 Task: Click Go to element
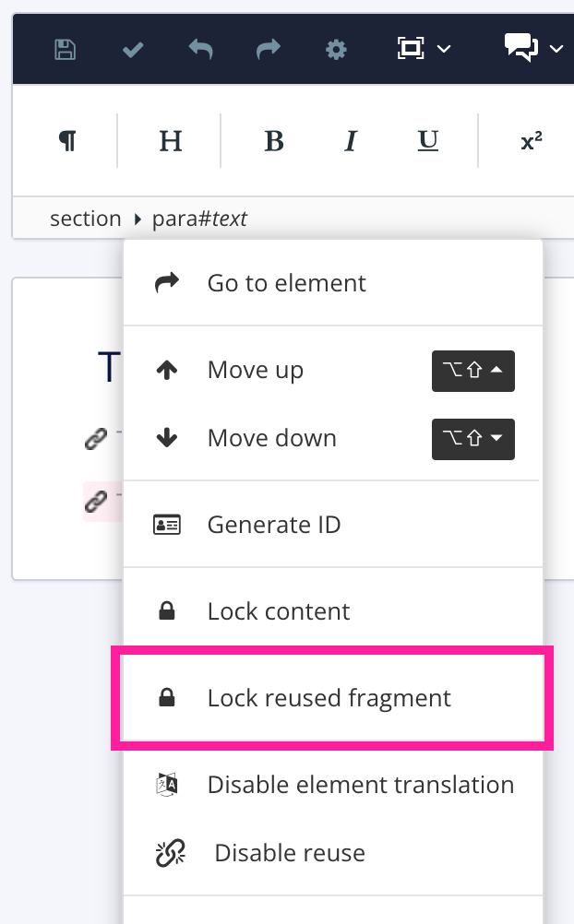pyautogui.click(x=286, y=282)
